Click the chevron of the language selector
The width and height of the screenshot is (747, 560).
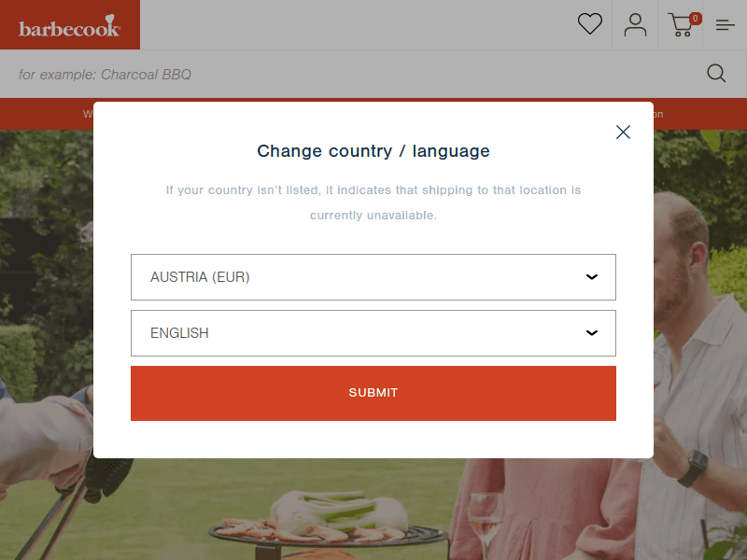(x=592, y=333)
